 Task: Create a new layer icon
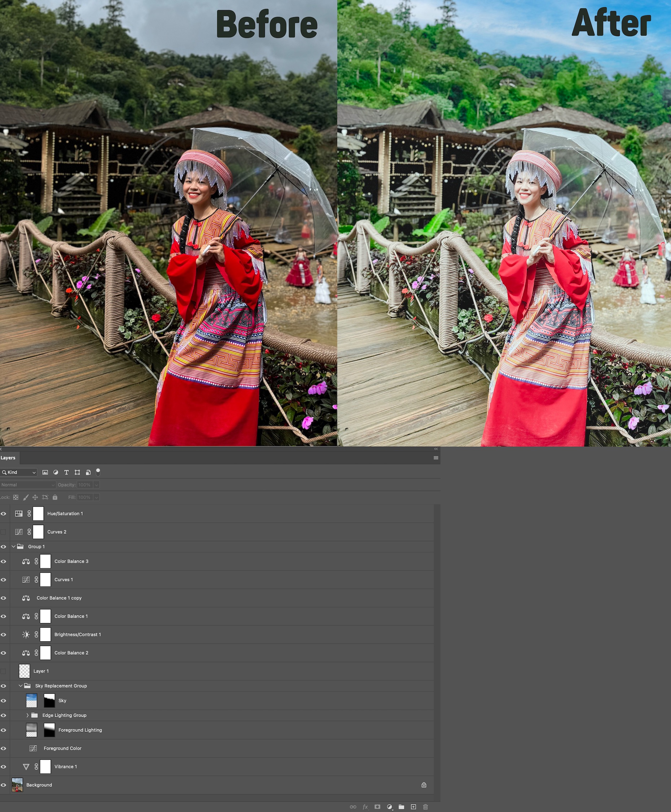coord(413,807)
